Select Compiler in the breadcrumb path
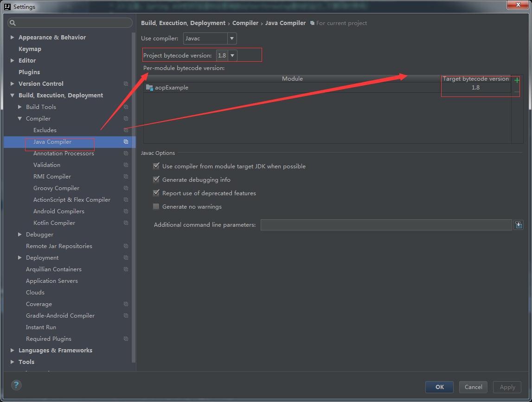 coord(245,23)
